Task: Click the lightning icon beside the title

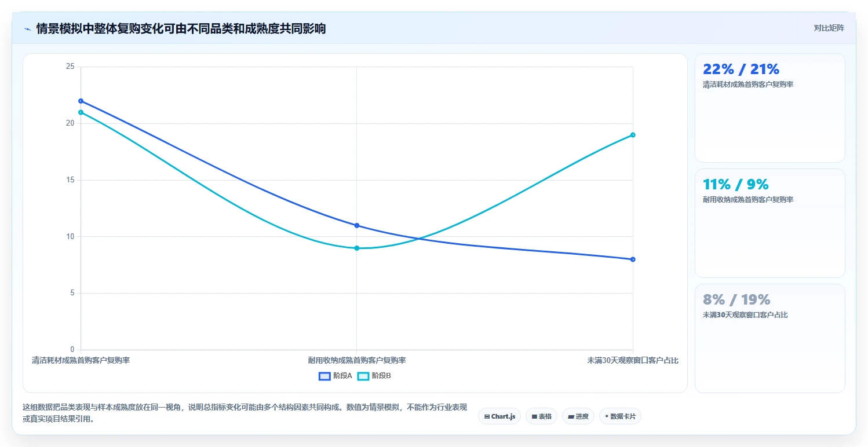Action: point(27,29)
